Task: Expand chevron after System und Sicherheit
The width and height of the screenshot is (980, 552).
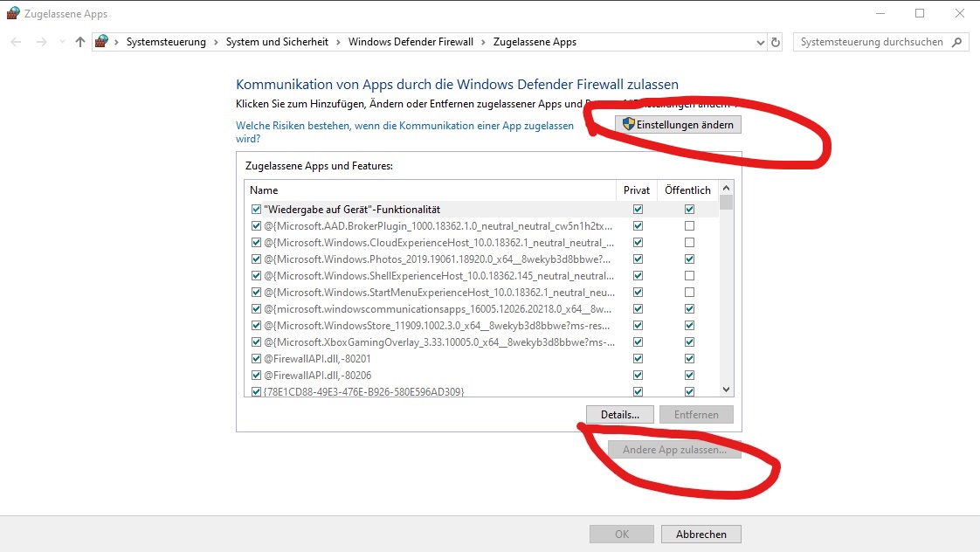Action: [338, 42]
